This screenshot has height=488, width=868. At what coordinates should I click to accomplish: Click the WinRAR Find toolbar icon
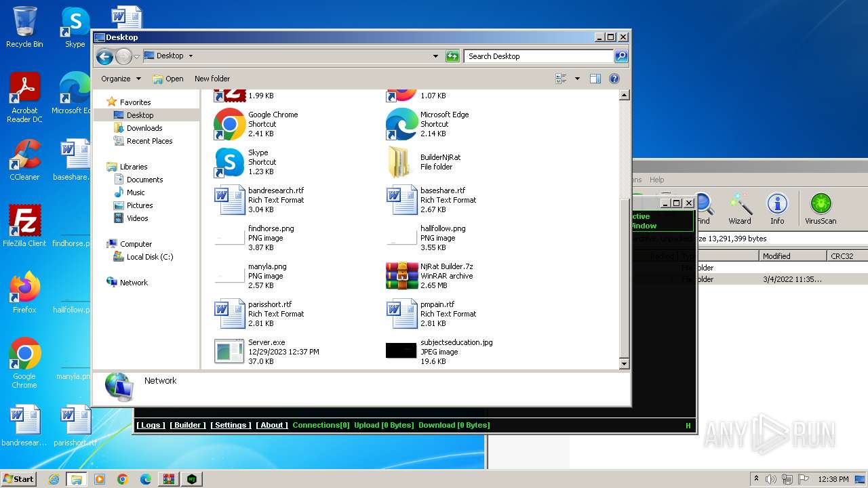703,209
